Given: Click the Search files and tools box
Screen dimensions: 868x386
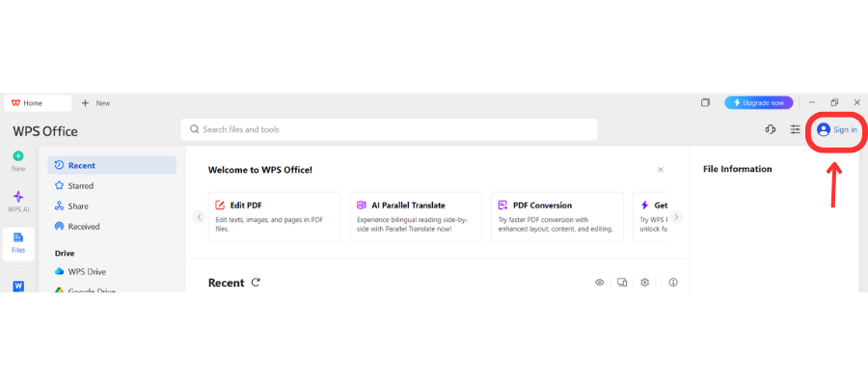Looking at the screenshot, I should click(x=389, y=129).
